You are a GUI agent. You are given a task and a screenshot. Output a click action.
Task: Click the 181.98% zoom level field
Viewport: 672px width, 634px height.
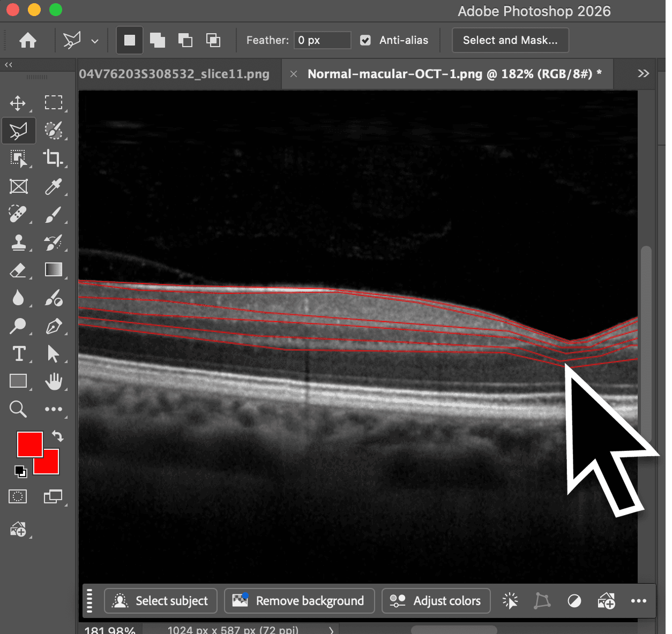coord(110,630)
